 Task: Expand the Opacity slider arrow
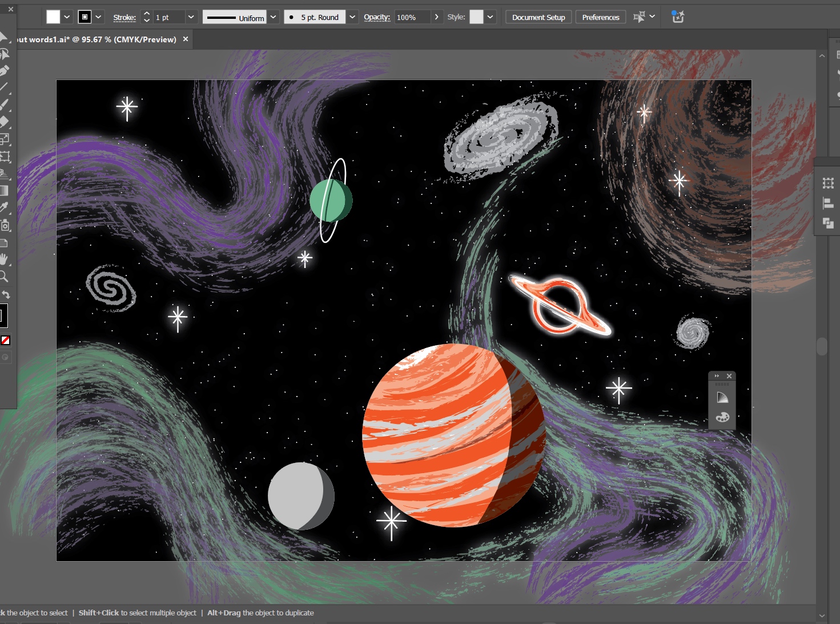437,17
